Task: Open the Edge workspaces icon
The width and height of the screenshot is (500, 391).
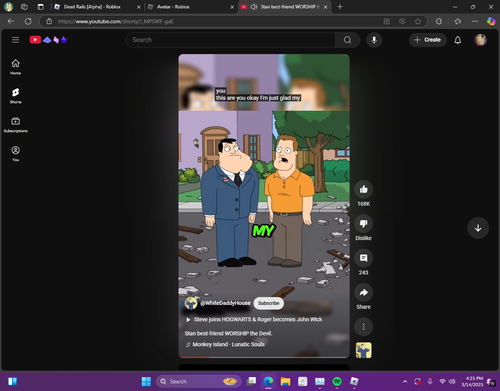Action: 24,7
